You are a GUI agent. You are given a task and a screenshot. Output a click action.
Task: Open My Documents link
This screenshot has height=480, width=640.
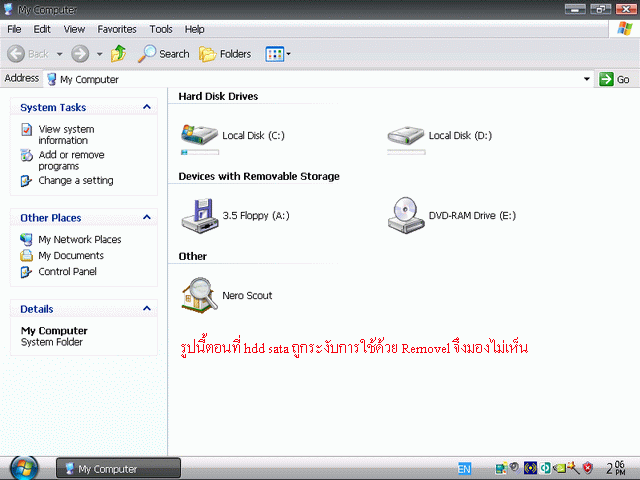71,256
